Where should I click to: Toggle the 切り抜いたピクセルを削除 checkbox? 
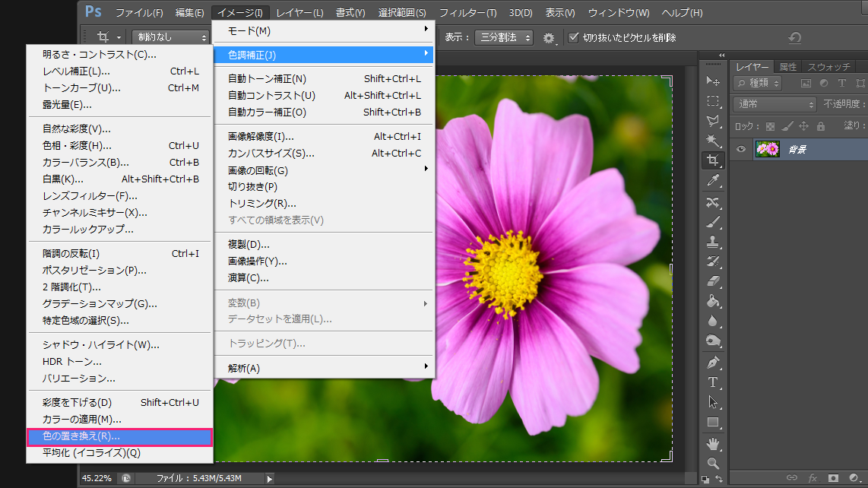pos(574,37)
